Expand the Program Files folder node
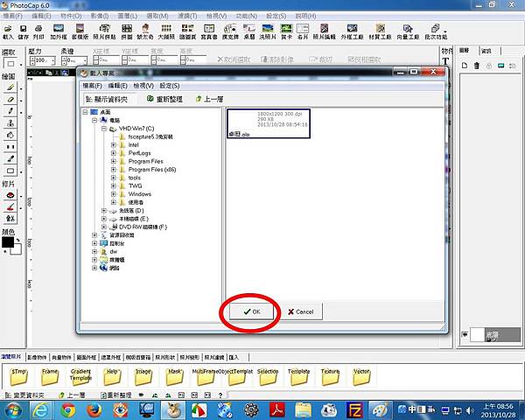Image resolution: width=525 pixels, height=420 pixels. 114,161
